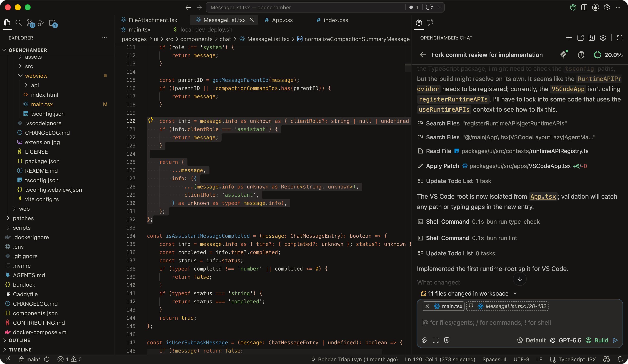
Task: Open the Accounts icon in title bar
Action: click(595, 8)
